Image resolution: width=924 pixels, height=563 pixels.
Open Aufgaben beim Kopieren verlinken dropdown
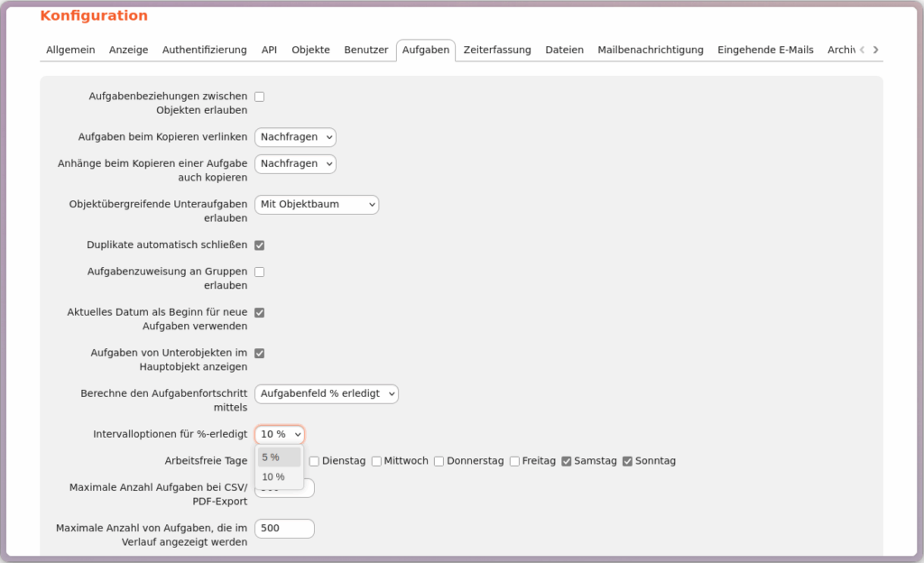295,137
